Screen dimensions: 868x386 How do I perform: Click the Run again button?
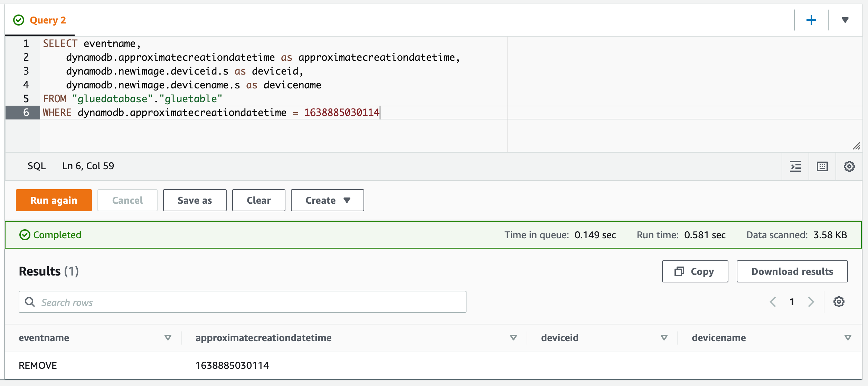coord(54,200)
